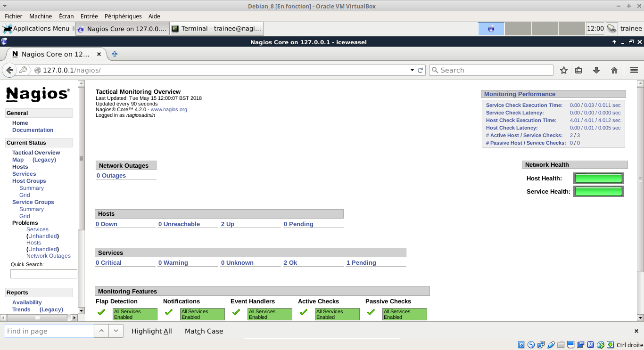
Task: Click sidebar scrollbar down arrow
Action: coord(82,311)
